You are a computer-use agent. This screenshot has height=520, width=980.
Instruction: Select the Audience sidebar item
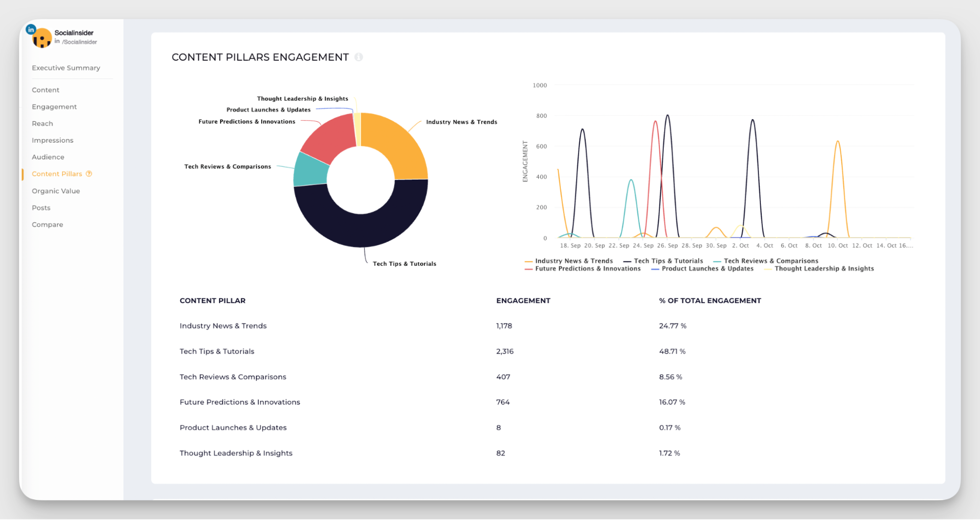pos(48,157)
